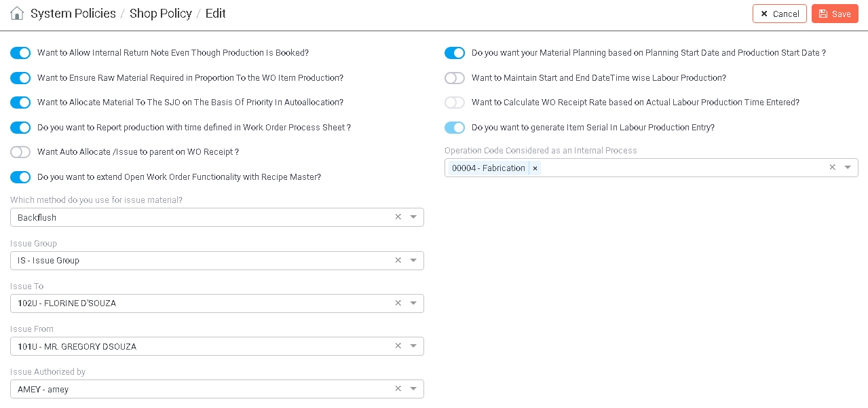Clear the Issue From selection
The width and height of the screenshot is (868, 408).
(x=398, y=346)
